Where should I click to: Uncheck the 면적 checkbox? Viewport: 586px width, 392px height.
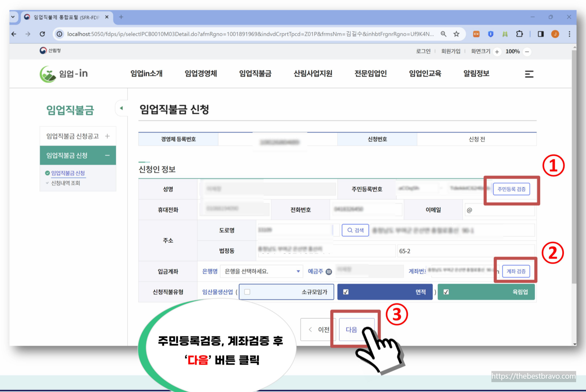[346, 292]
